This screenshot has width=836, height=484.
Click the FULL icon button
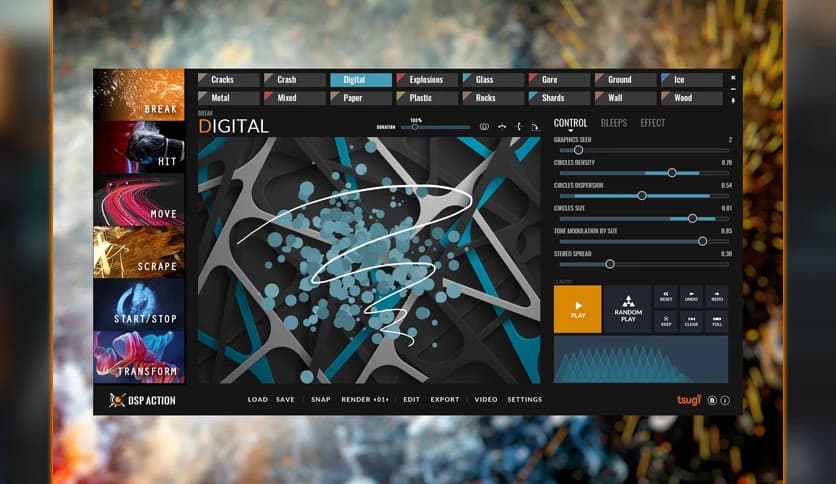[x=717, y=321]
